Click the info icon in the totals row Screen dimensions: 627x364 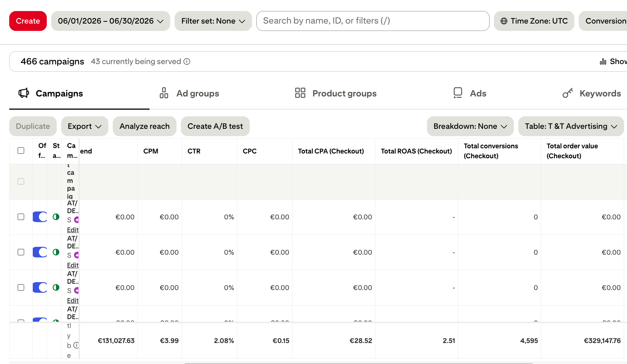point(76,345)
